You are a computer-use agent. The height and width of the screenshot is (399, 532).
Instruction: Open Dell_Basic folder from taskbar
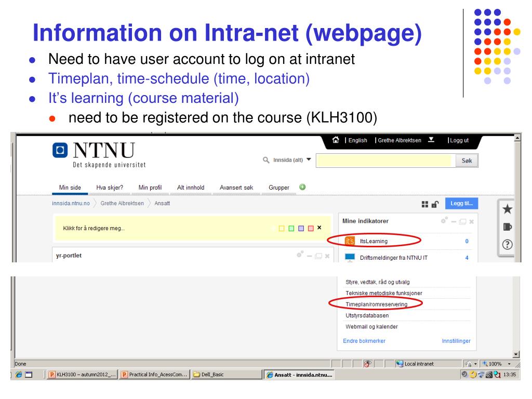226,375
